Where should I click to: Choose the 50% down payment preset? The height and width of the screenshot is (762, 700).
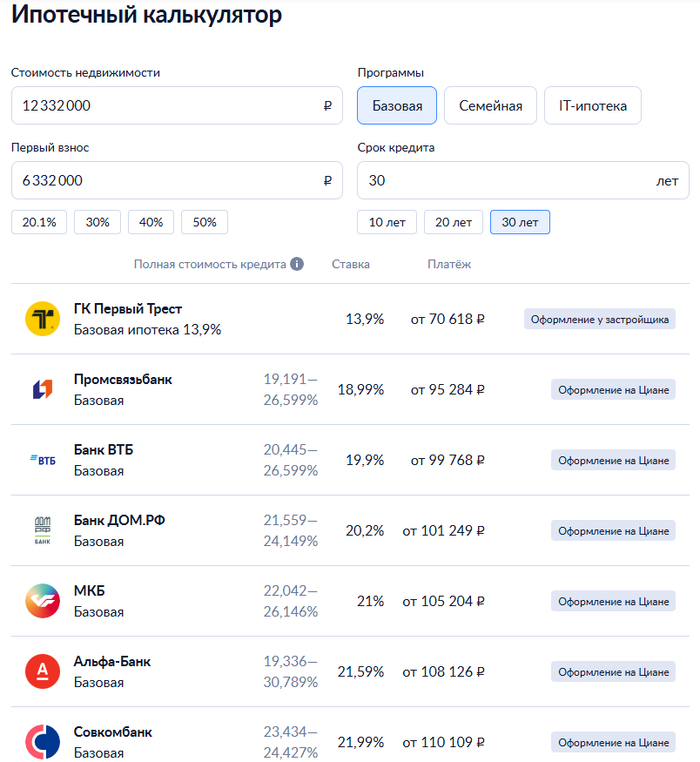point(204,222)
